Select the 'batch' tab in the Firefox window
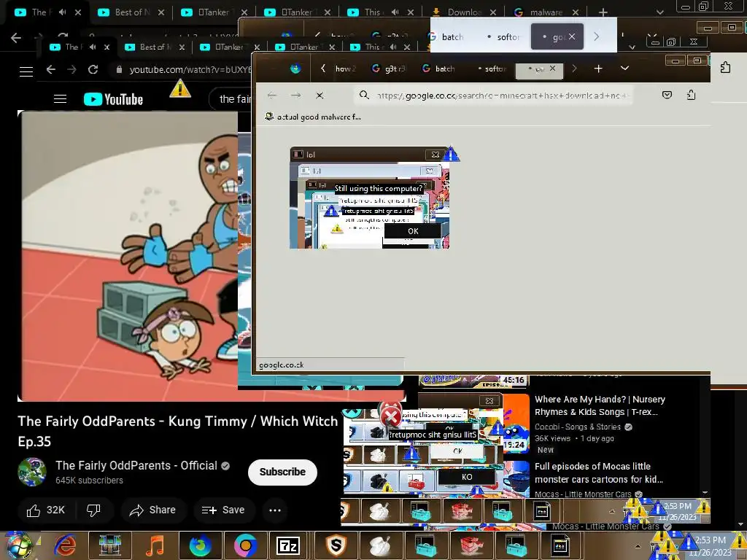This screenshot has height=560, width=747. 438,69
